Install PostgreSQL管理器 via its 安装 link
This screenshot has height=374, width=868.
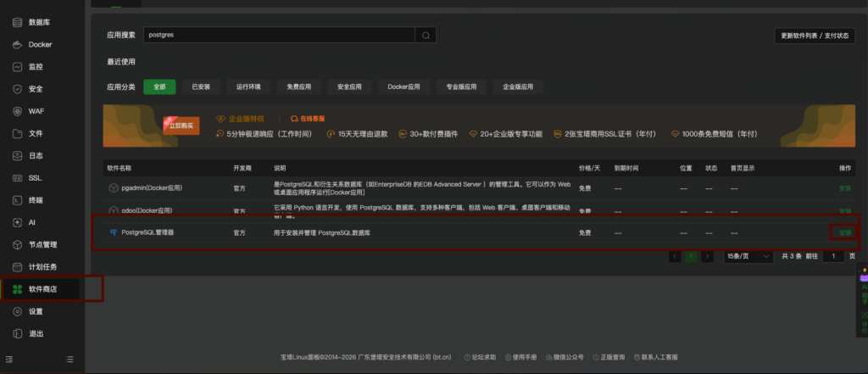(845, 232)
